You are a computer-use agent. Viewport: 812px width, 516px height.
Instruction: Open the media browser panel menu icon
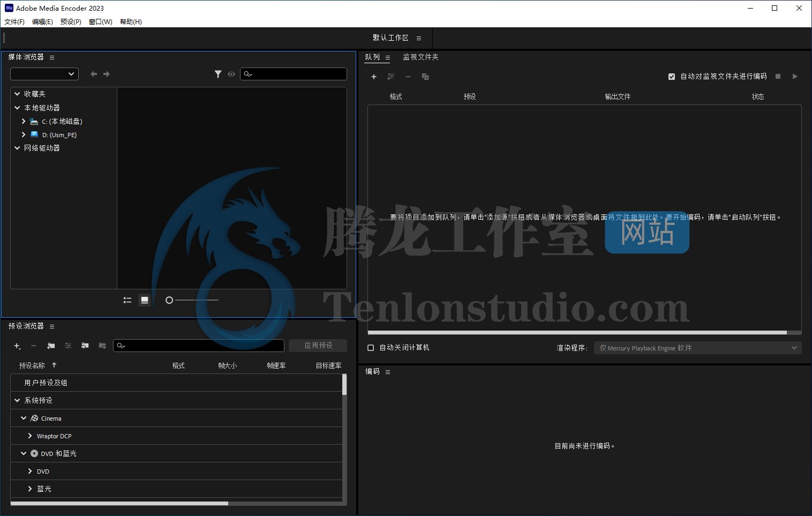pyautogui.click(x=52, y=57)
